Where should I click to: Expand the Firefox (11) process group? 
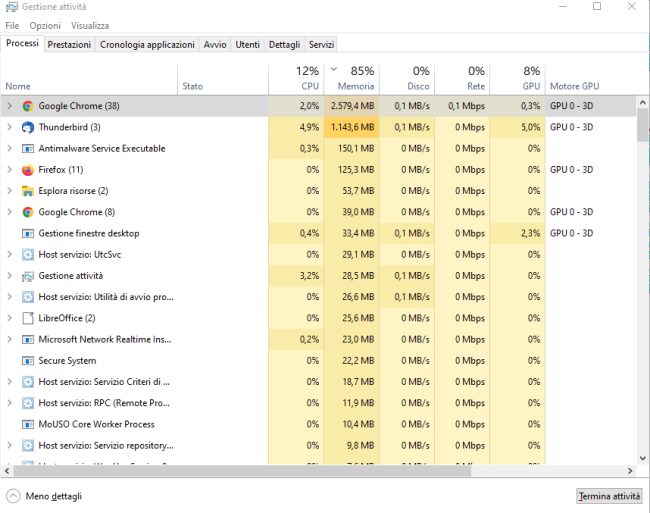10,170
